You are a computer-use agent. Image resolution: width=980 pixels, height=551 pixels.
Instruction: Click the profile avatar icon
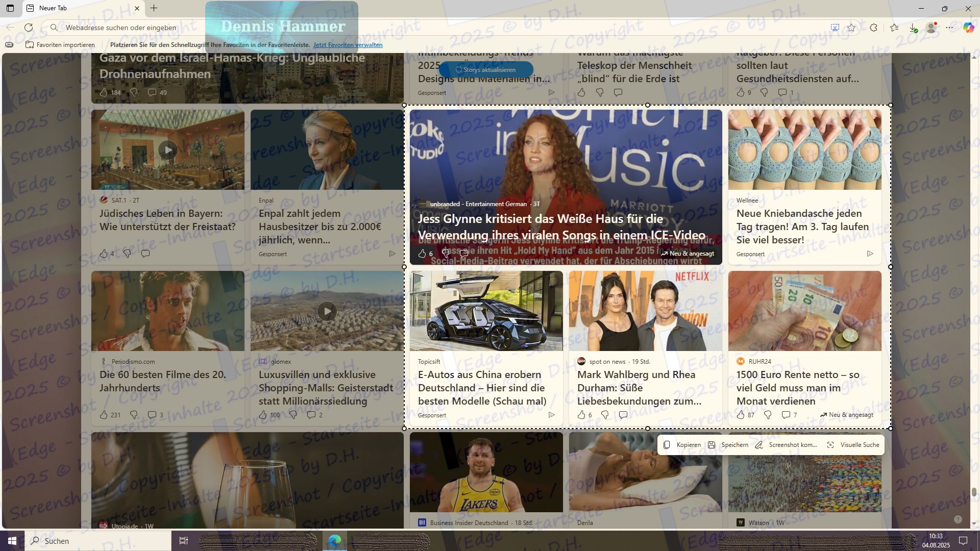click(x=932, y=28)
